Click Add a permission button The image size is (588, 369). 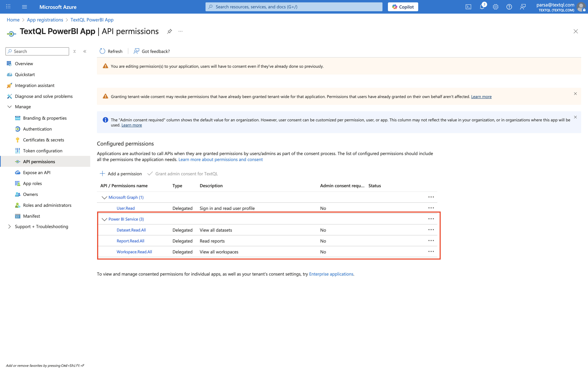coord(121,173)
